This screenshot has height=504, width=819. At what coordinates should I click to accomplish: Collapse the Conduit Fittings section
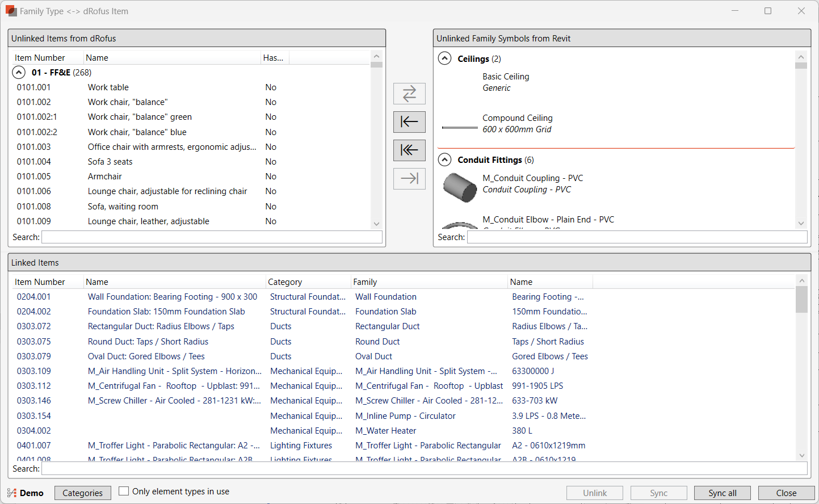click(x=445, y=159)
